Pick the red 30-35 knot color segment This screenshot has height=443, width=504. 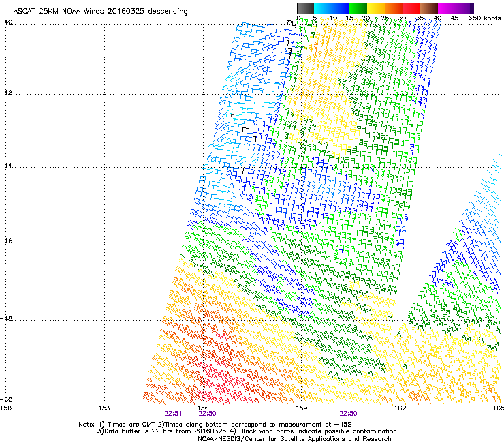[411, 8]
